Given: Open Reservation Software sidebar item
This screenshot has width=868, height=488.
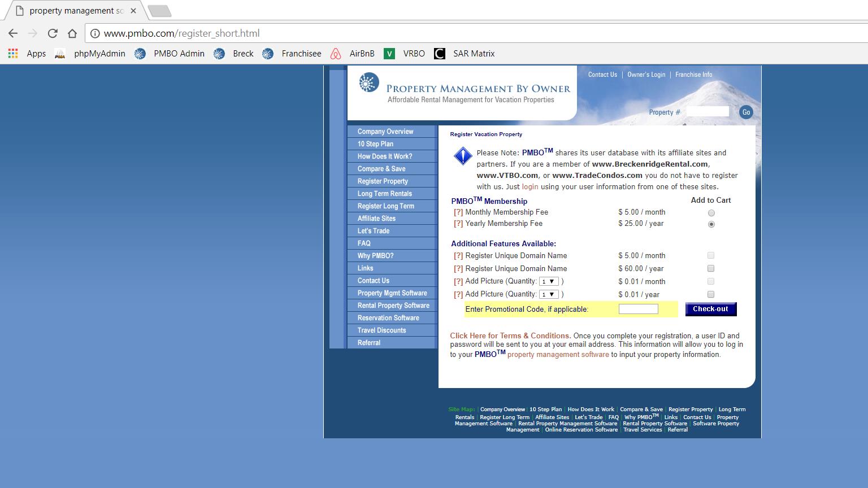Looking at the screenshot, I should pyautogui.click(x=392, y=318).
